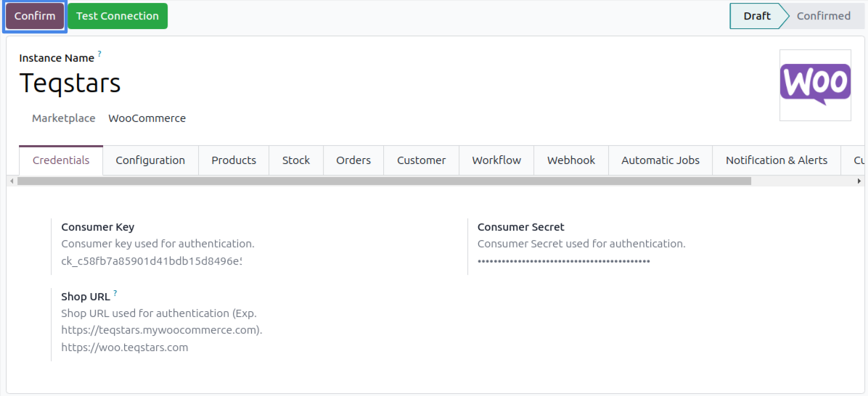Click the Consumer Key value field

coord(152,260)
